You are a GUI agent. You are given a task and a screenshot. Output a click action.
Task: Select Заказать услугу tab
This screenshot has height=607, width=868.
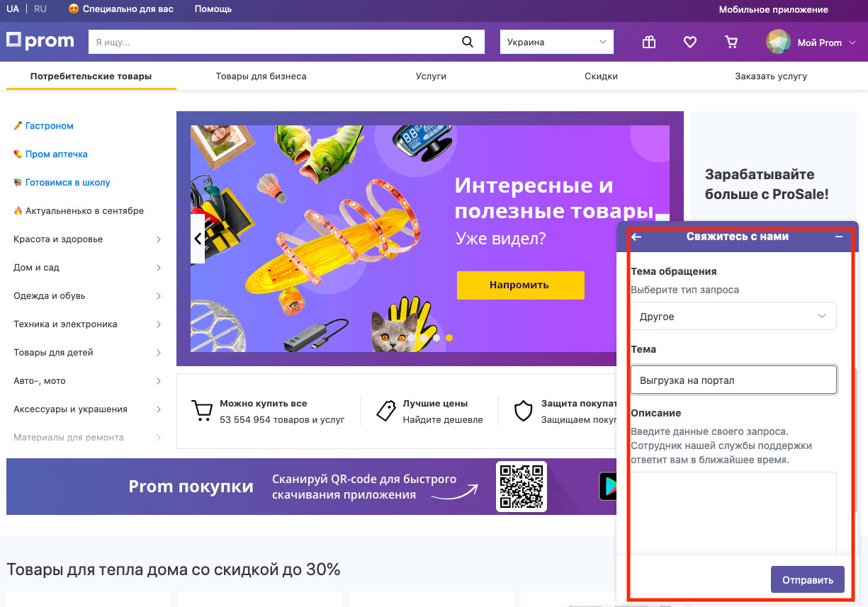771,76
